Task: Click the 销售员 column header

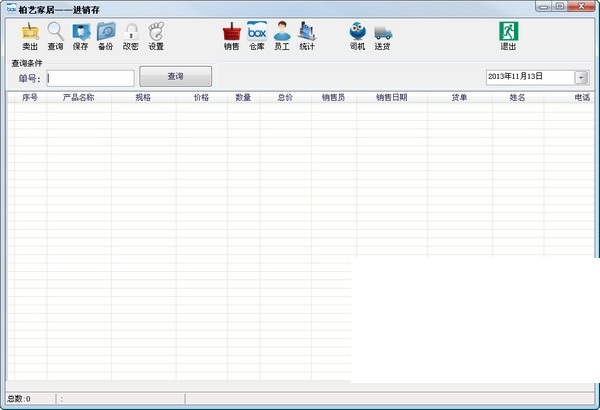Action: click(334, 98)
